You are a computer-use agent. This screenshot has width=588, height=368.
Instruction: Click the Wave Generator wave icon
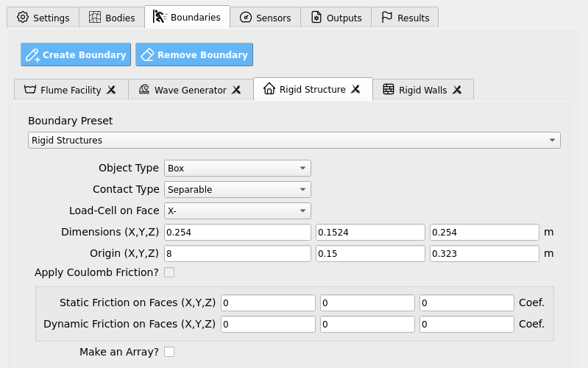pos(144,89)
